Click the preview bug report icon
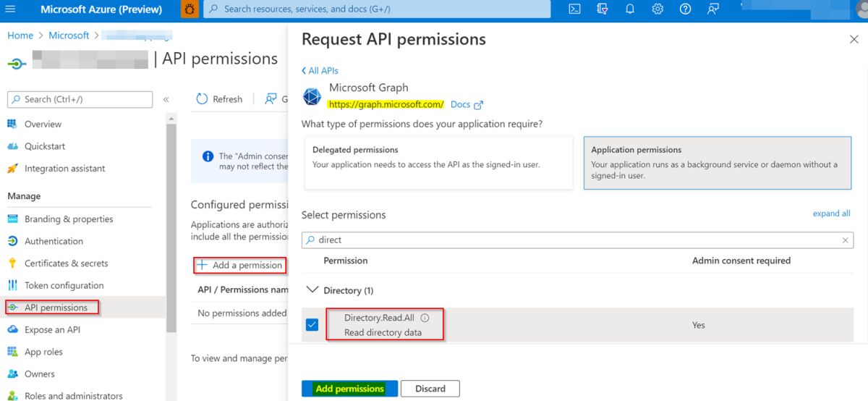Image resolution: width=868 pixels, height=401 pixels. click(x=190, y=9)
